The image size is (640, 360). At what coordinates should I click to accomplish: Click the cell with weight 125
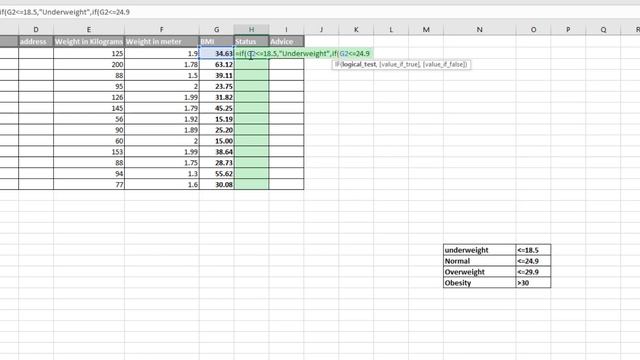(89, 53)
